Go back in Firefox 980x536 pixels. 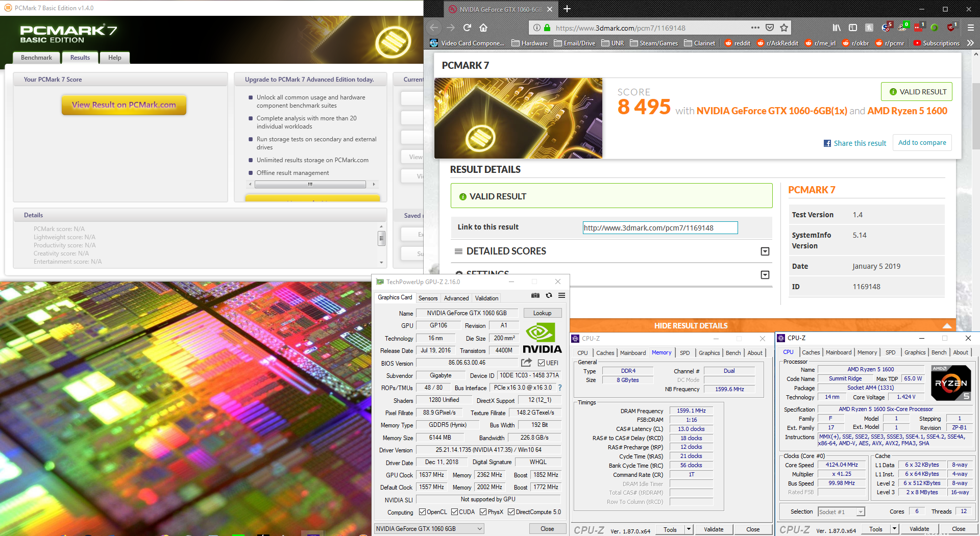434,28
